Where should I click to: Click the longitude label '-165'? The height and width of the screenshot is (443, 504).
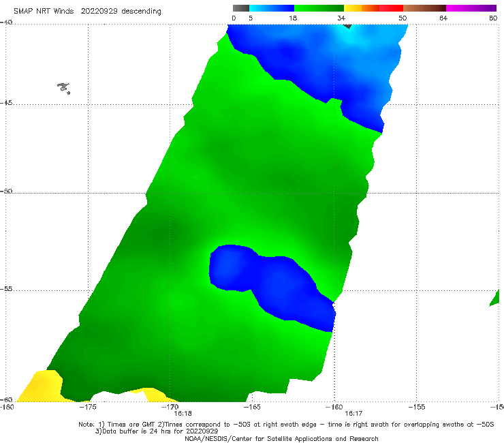[x=252, y=407]
